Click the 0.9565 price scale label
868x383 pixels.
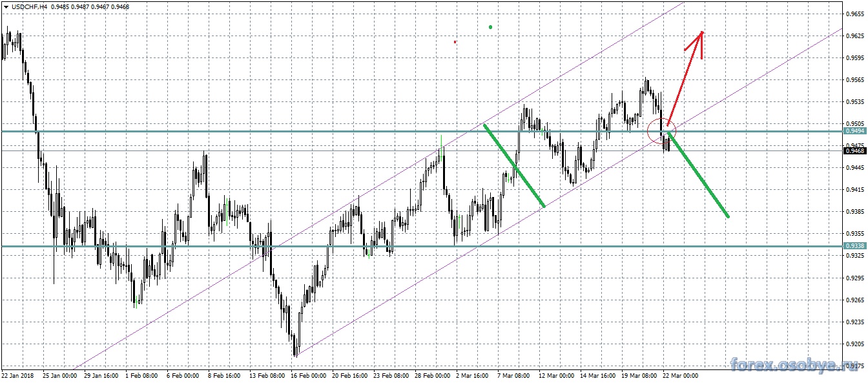point(854,79)
